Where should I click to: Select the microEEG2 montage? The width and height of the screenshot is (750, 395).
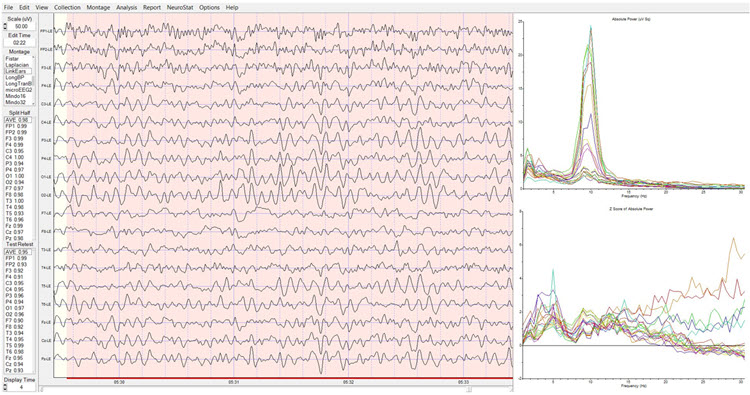(18, 90)
